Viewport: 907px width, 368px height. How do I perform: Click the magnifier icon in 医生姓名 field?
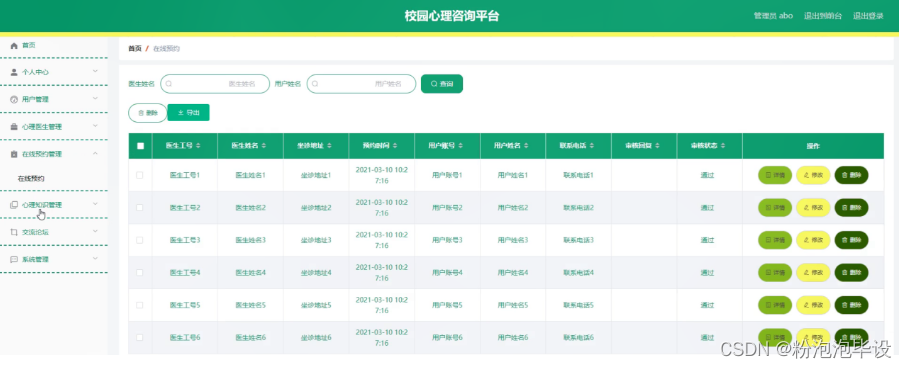tap(169, 84)
